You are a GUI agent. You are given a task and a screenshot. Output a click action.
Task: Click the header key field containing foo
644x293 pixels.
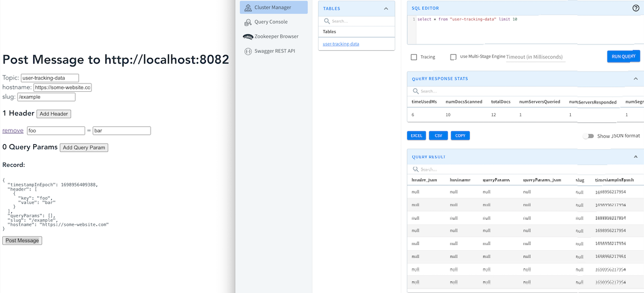tap(56, 131)
